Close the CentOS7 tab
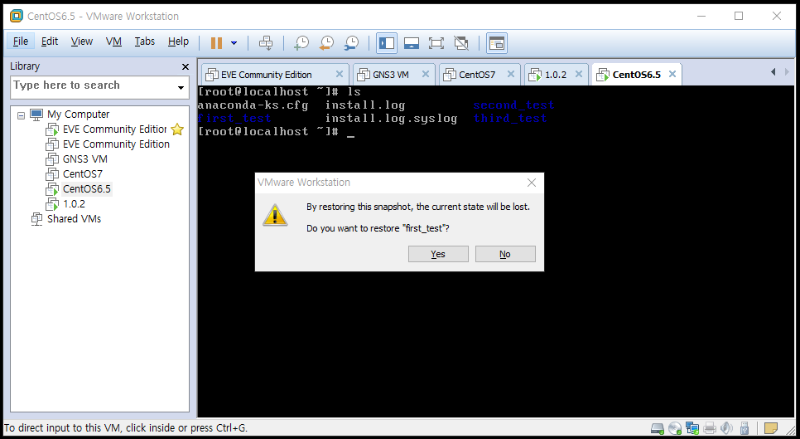 (x=510, y=74)
